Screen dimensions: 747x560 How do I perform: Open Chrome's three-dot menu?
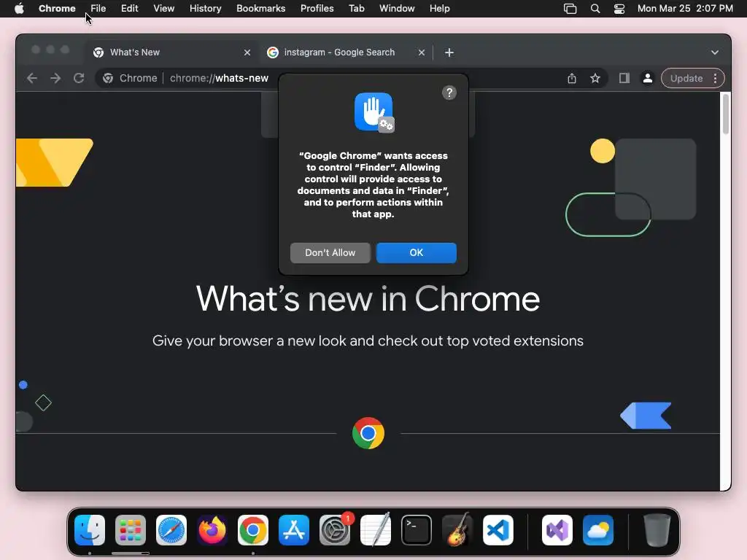[715, 78]
